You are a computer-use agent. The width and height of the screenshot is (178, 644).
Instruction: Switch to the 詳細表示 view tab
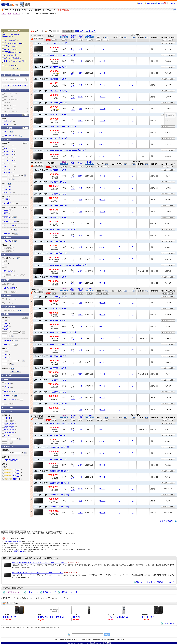91,31
